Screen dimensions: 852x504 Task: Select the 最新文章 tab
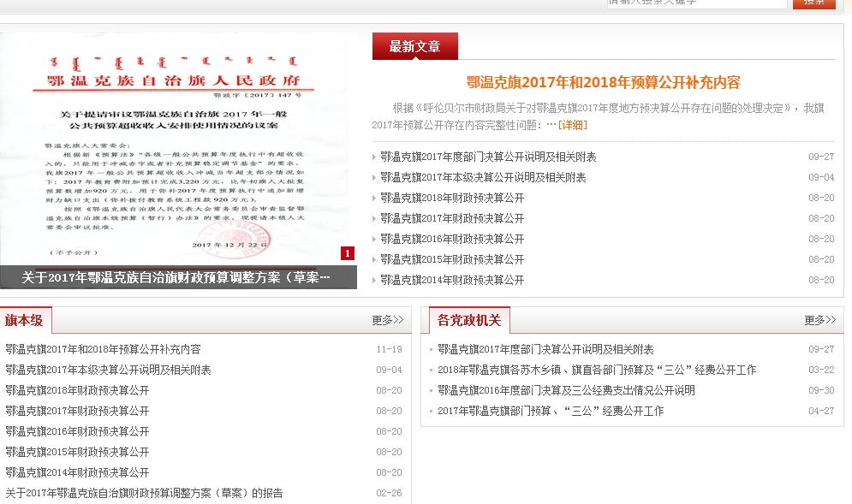point(414,46)
